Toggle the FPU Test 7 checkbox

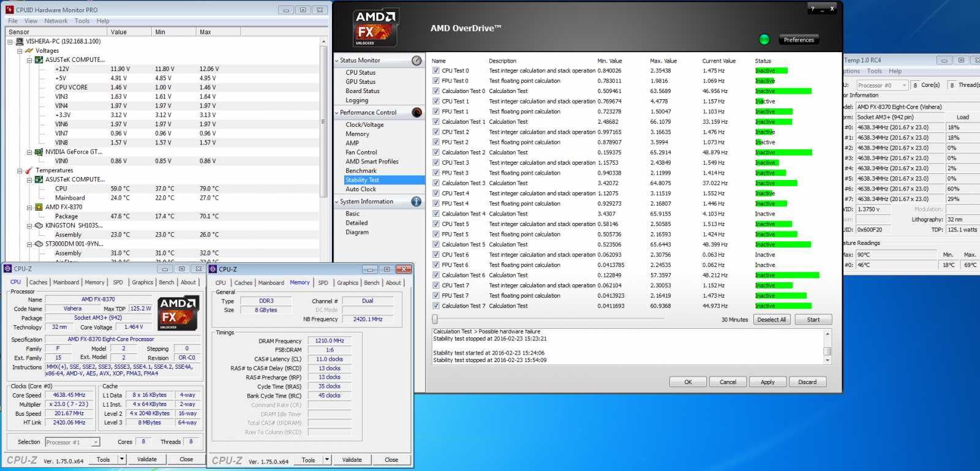click(x=436, y=296)
